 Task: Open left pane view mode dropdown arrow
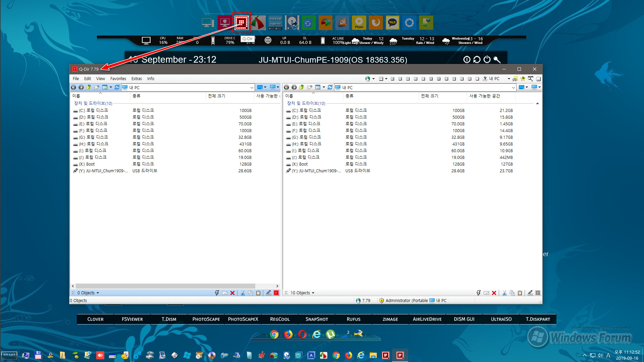point(111,87)
